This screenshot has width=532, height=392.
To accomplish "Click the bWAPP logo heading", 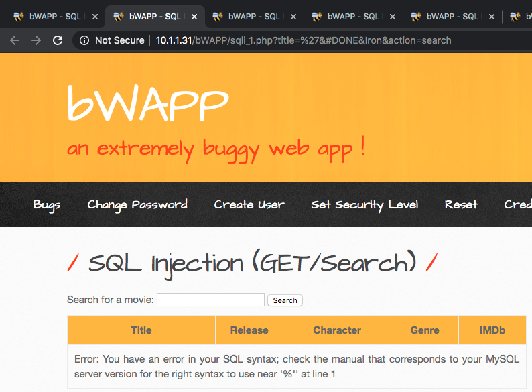I will tap(148, 103).
